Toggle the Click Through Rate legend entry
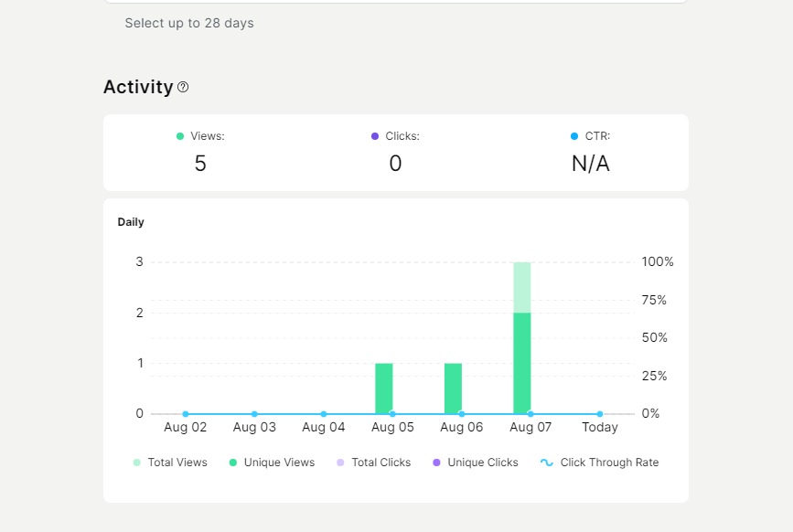Viewport: 793px width, 532px height. coord(599,463)
